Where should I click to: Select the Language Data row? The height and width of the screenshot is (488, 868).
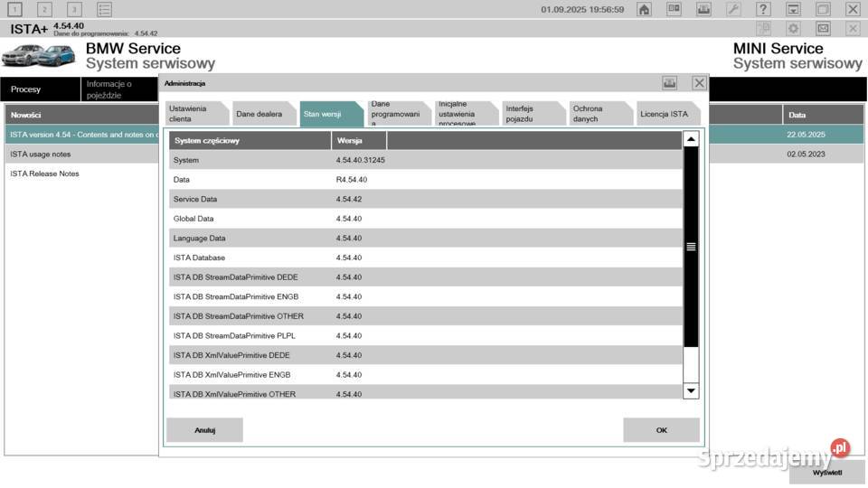click(x=425, y=238)
